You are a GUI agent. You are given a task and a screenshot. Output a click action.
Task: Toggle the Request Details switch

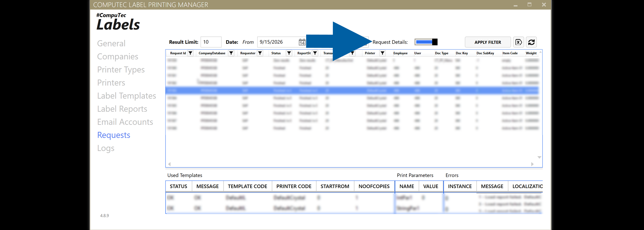point(426,42)
